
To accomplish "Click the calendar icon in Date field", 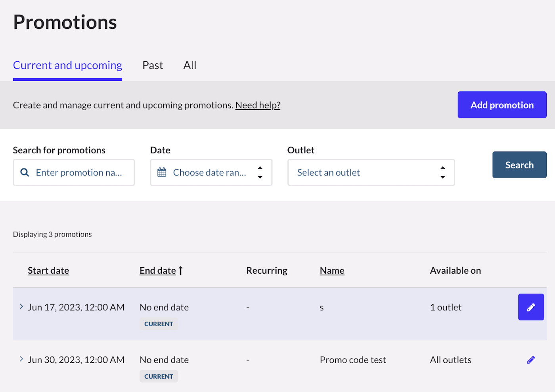I will click(x=162, y=172).
